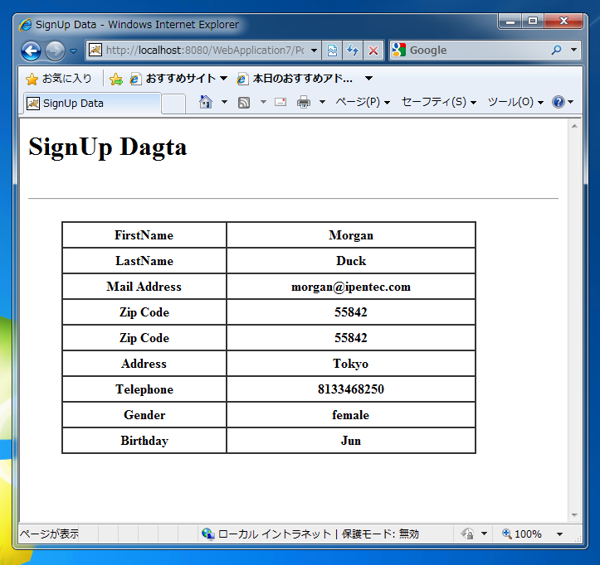600x565 pixels.
Task: Click the Telephone label cell
Action: pyautogui.click(x=144, y=389)
